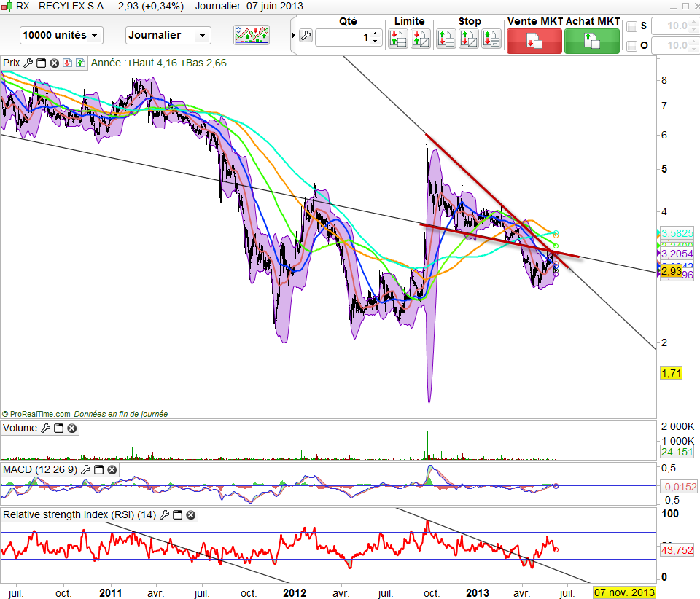Viewport: 700px width, 599px height.
Task: Click order settings wrench icon
Action: 306,36
